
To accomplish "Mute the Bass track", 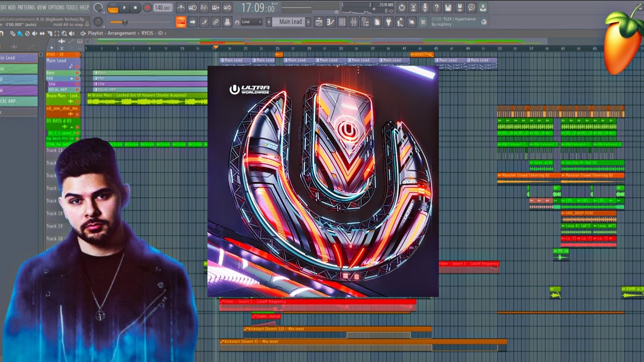I will pos(77,73).
